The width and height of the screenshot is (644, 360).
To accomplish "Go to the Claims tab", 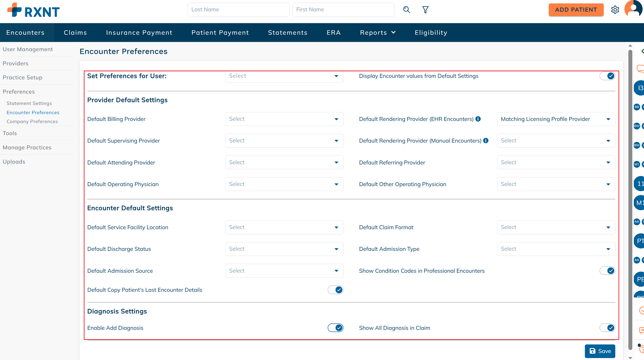I will pos(75,33).
